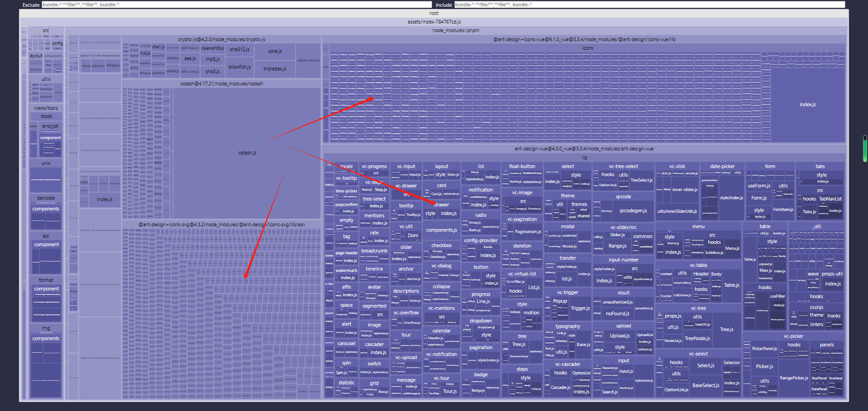Open the views/tools folder in src
This screenshot has height=411, width=868.
46,108
